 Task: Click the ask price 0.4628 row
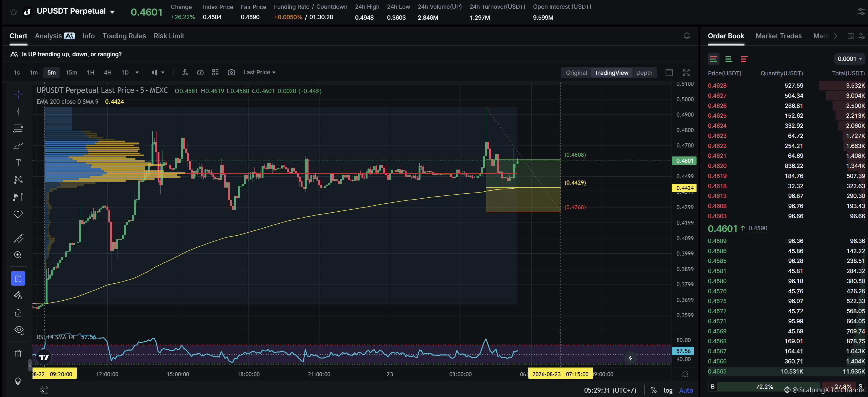click(x=786, y=86)
